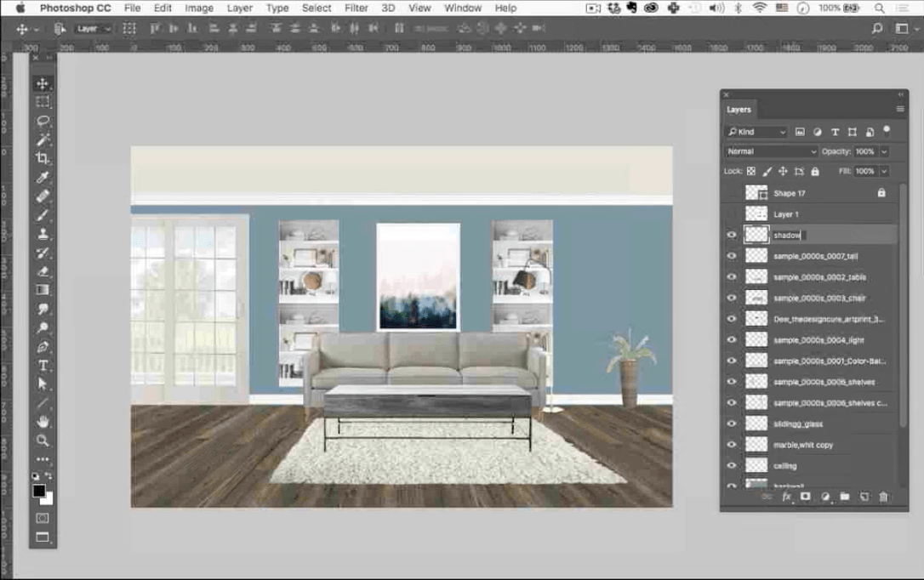Select the Magic Wand tool
Image resolution: width=924 pixels, height=580 pixels.
point(43,139)
